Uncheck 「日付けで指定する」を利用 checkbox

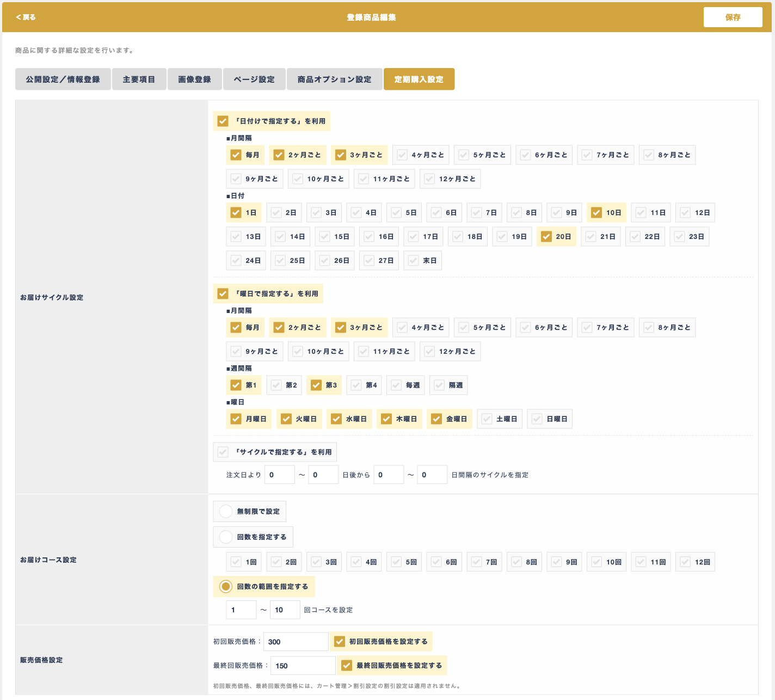tap(223, 121)
